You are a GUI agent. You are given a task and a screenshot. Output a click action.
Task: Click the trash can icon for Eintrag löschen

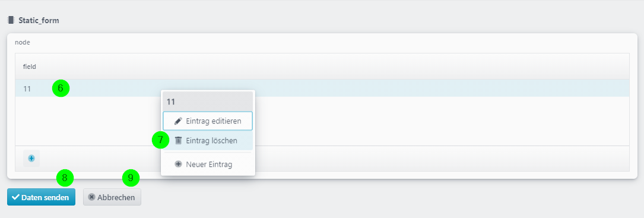click(x=178, y=141)
